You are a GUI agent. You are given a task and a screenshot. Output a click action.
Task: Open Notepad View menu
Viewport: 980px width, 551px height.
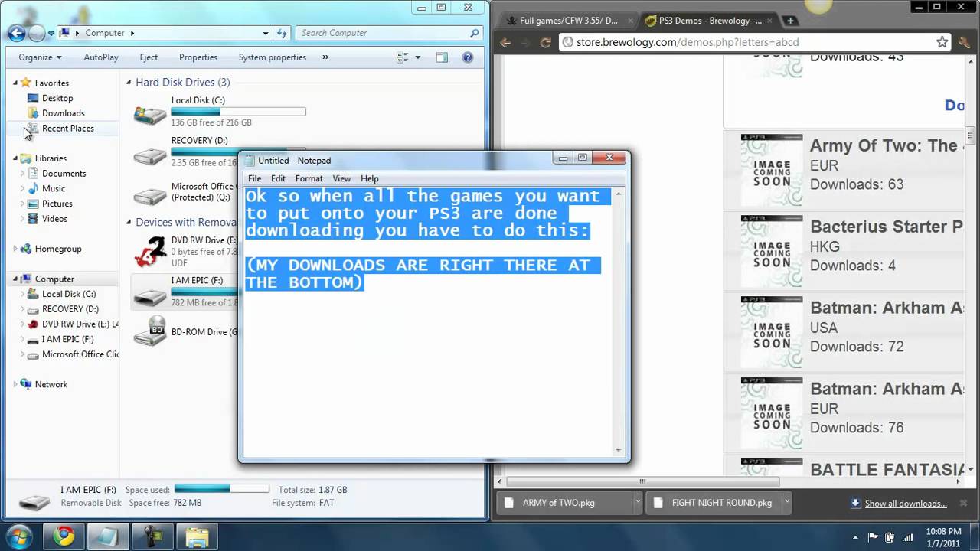[x=341, y=178]
